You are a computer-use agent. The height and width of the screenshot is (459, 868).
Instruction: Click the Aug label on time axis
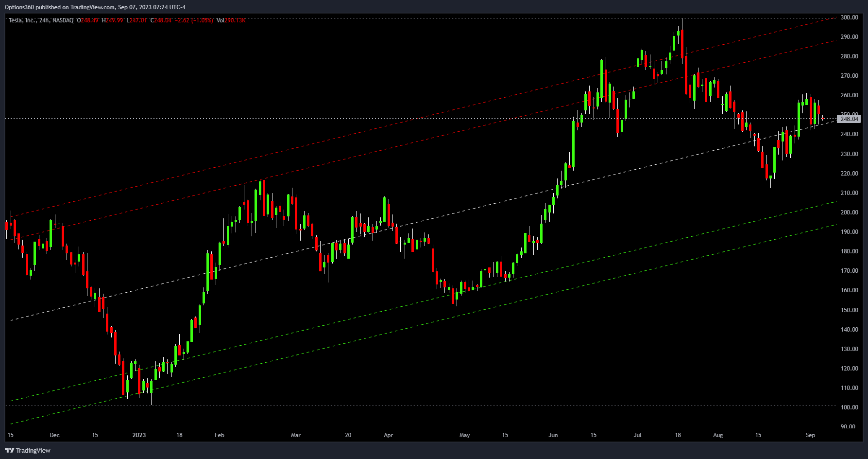(718, 435)
